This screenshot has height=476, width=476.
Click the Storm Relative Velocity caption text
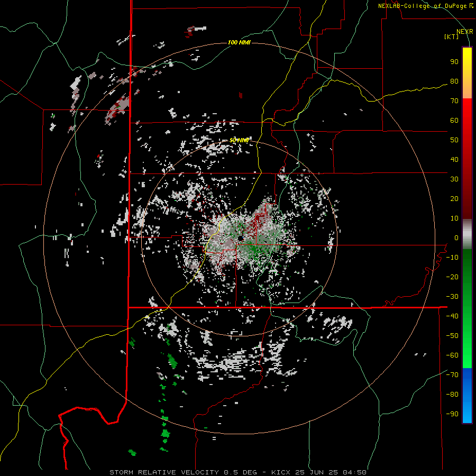[x=238, y=472]
